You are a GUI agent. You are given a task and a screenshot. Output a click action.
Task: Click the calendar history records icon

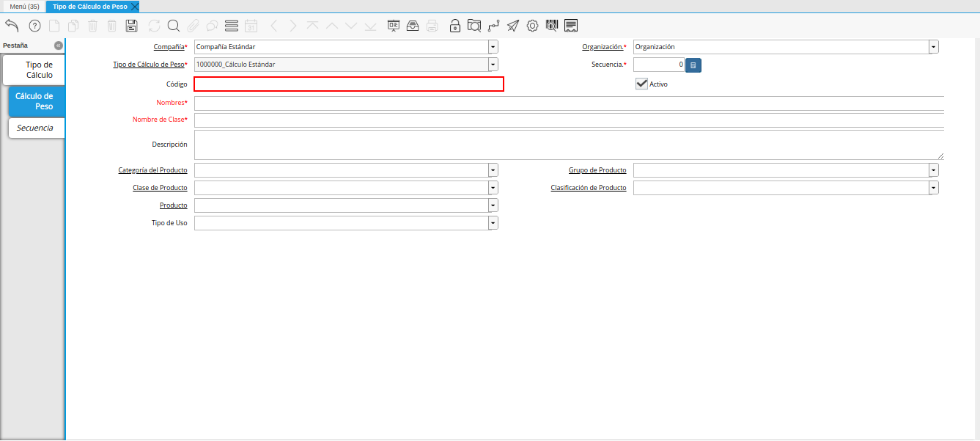(251, 26)
